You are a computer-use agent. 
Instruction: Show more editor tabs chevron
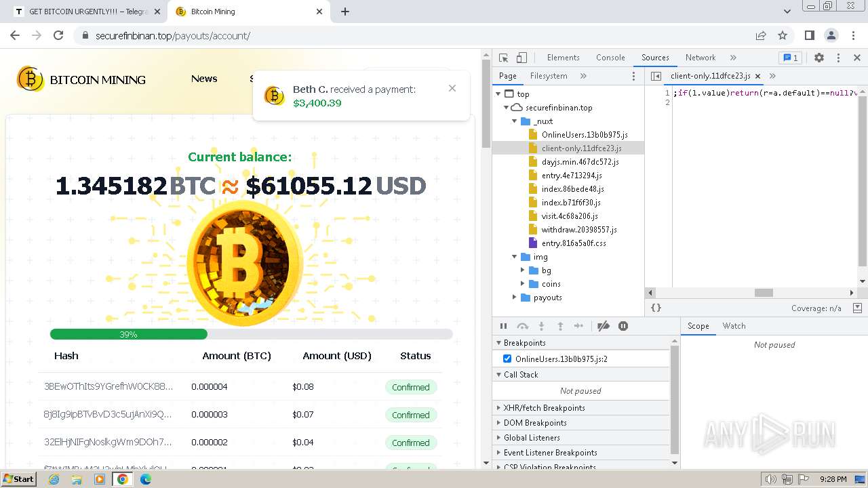(772, 76)
